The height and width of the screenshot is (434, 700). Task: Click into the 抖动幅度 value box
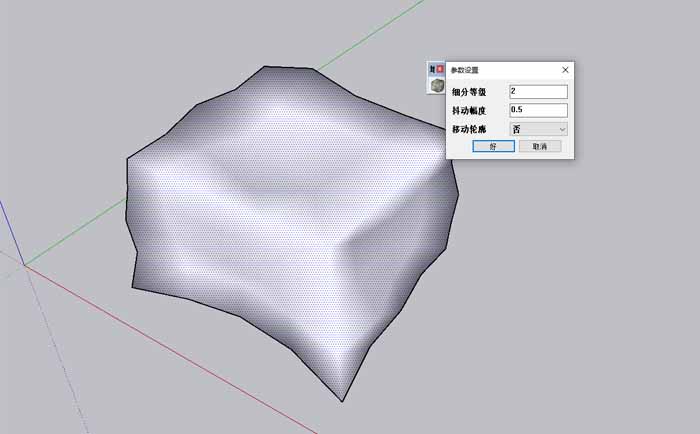538,110
